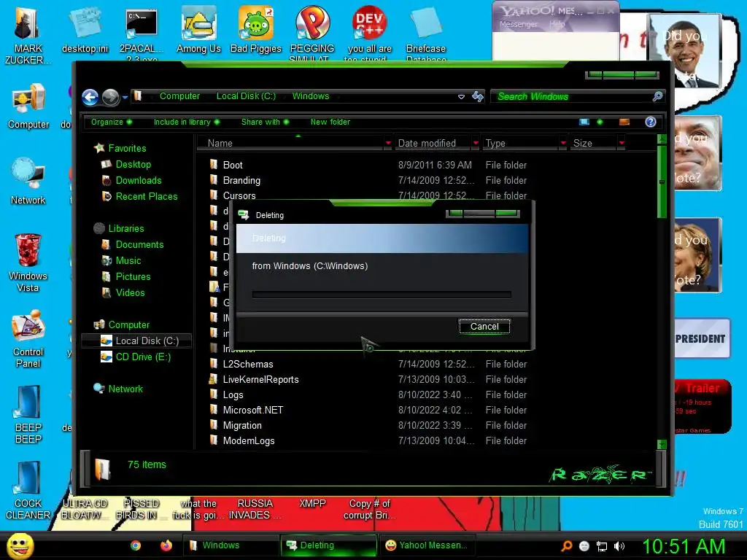This screenshot has height=560, width=747.
Task: Open the COCK CLEANER desktop icon
Action: point(28,491)
